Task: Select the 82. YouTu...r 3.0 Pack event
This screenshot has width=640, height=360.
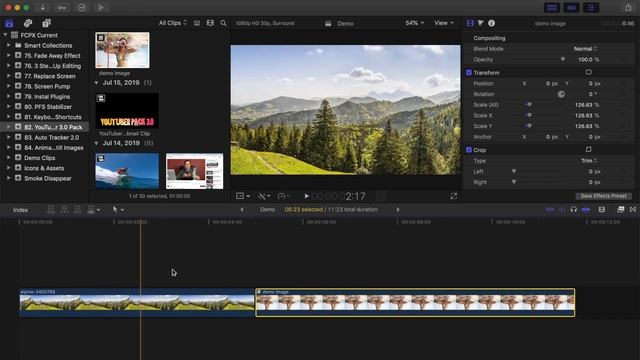Action: click(45, 127)
